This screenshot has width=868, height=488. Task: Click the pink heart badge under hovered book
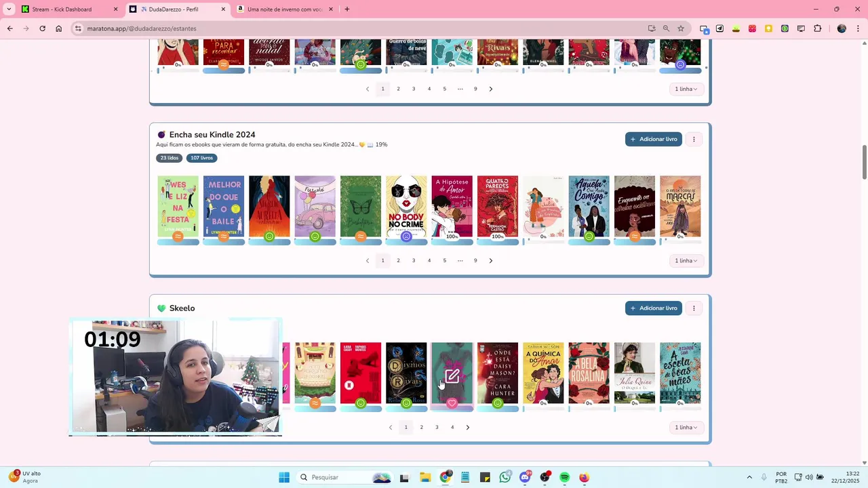click(x=452, y=403)
